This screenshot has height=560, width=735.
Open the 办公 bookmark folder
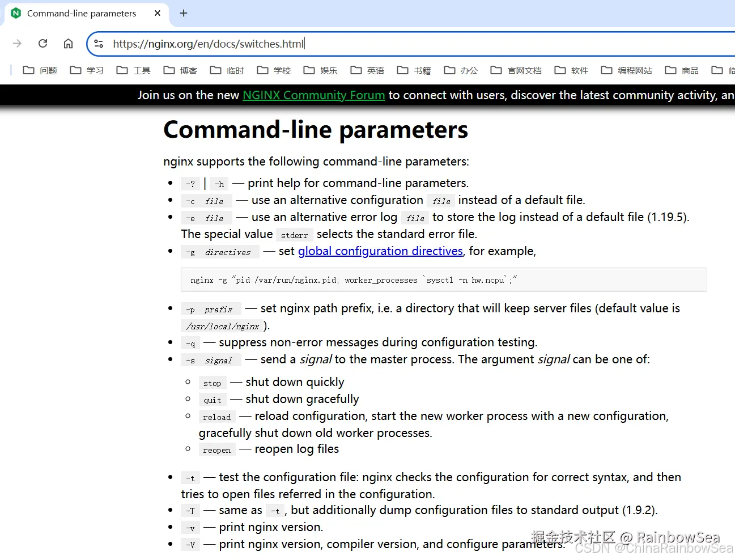[x=461, y=70]
